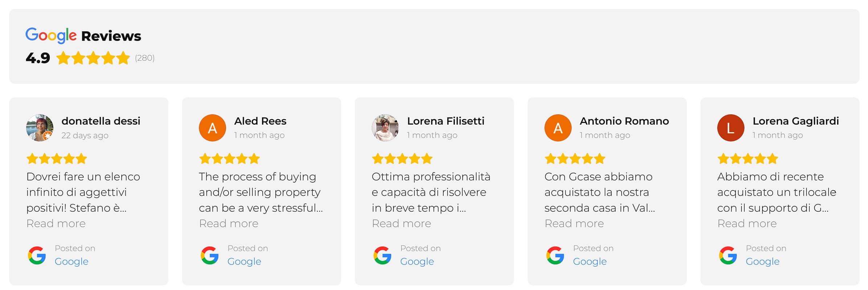Open the Google link under donatella dessi's review

71,261
